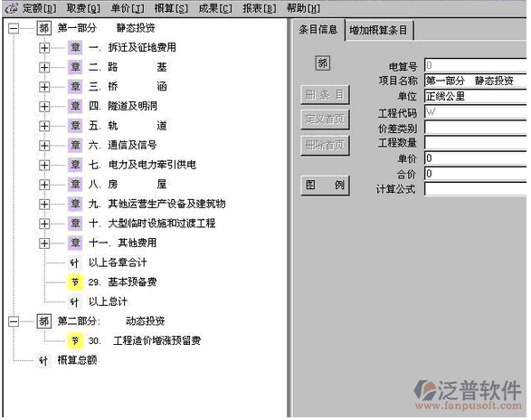
Task: Click the 计 icon beside 以上各章合计
Action: [x=74, y=262]
